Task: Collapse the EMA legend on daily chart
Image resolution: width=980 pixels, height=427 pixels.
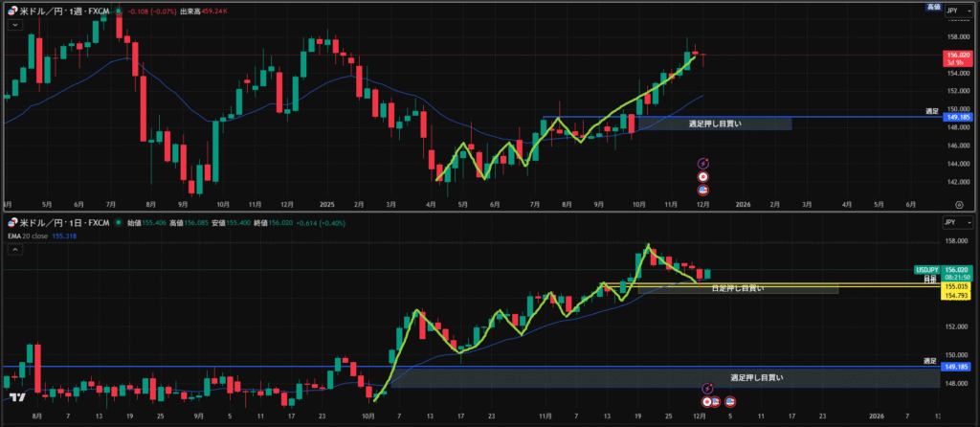Action: tap(13, 251)
